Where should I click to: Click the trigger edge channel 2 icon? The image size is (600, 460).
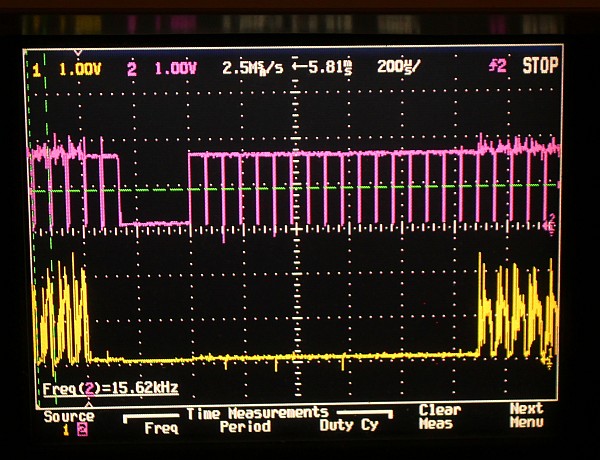(x=496, y=68)
